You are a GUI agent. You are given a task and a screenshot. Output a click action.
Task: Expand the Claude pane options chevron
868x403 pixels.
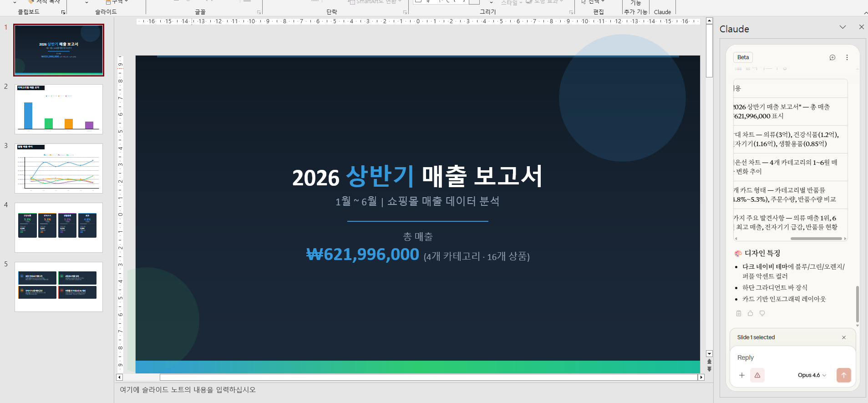click(843, 27)
